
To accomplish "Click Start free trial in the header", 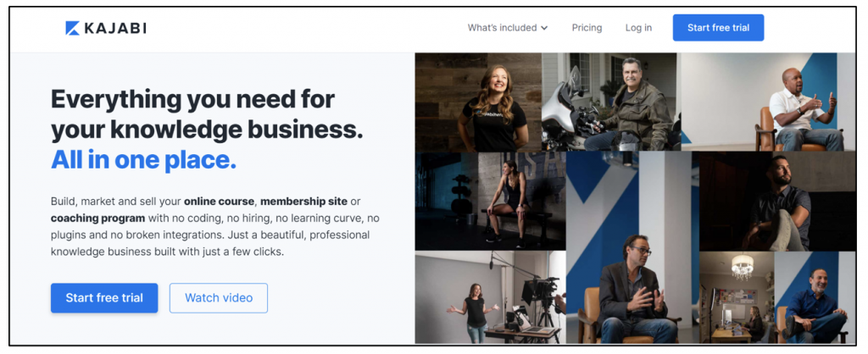I will (718, 28).
